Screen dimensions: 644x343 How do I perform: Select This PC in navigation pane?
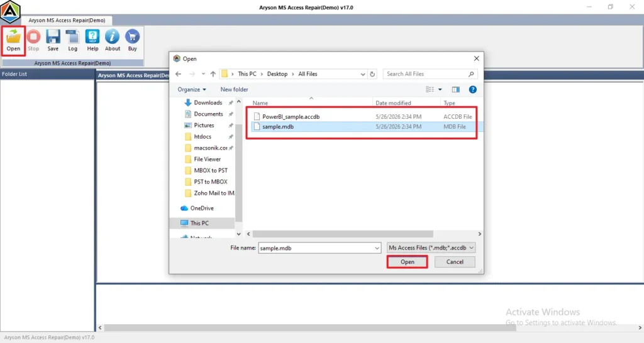tap(199, 223)
